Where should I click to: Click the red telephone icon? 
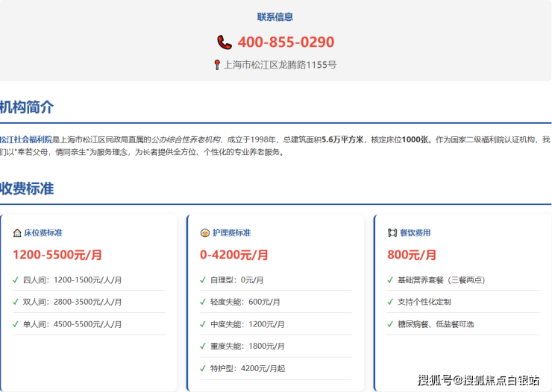click(225, 42)
